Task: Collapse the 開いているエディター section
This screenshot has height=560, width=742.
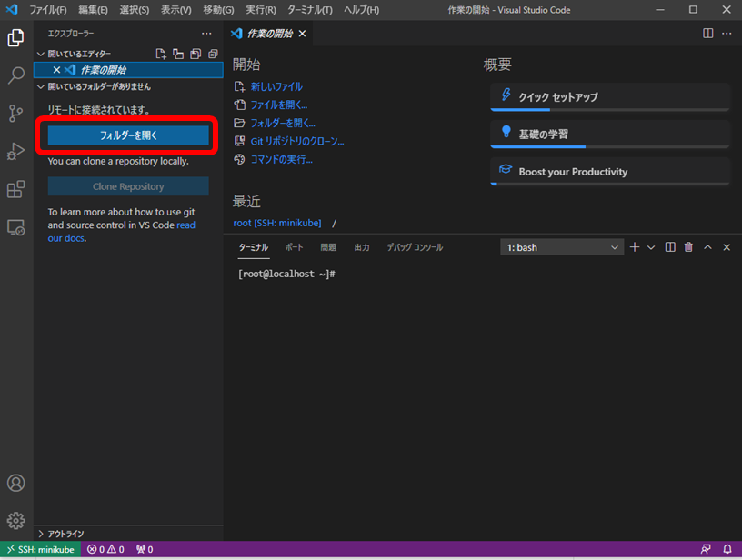Action: pyautogui.click(x=41, y=54)
